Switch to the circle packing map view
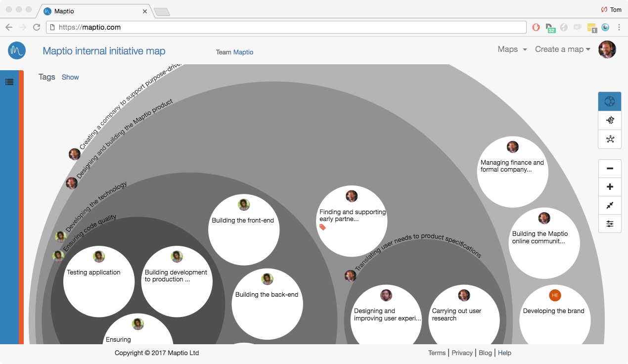 coord(610,101)
